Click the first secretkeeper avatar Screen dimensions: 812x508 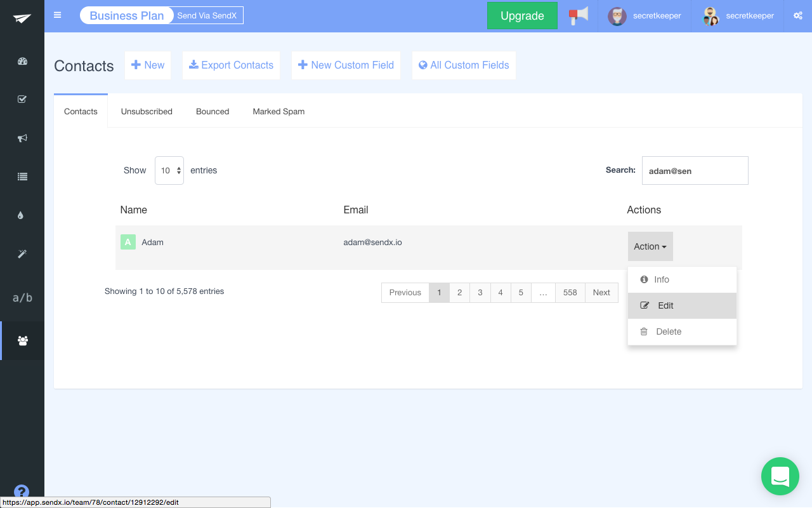(x=617, y=16)
